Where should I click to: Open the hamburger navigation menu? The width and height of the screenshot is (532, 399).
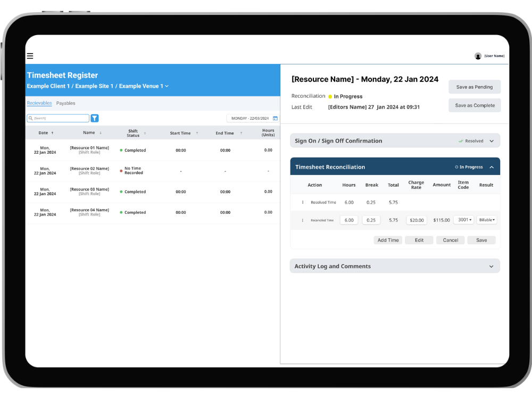30,55
